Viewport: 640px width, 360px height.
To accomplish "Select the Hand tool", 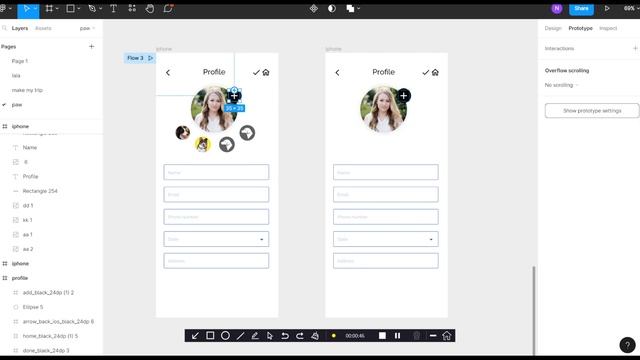I will point(150,9).
